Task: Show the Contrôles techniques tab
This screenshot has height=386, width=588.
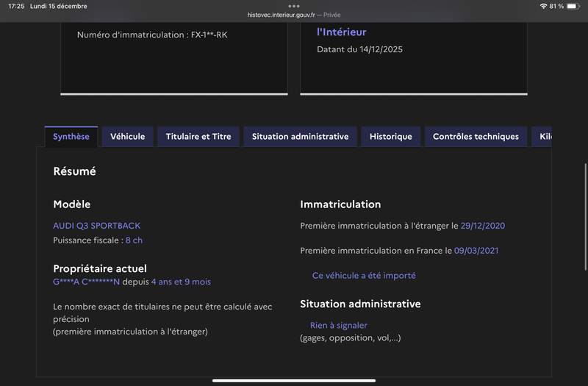Action: click(x=476, y=137)
